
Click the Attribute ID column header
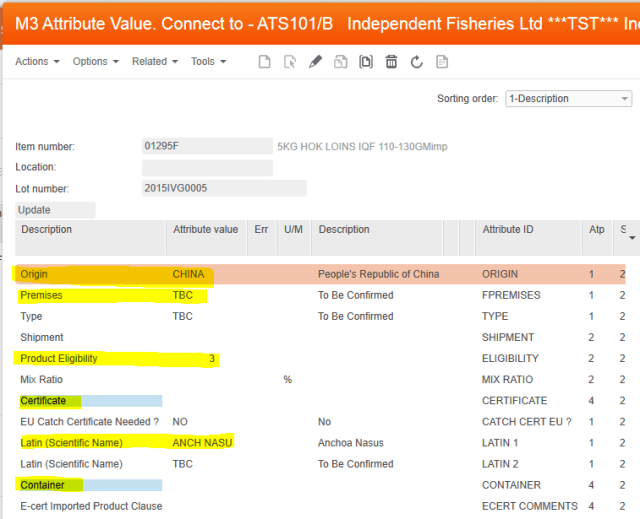click(508, 230)
